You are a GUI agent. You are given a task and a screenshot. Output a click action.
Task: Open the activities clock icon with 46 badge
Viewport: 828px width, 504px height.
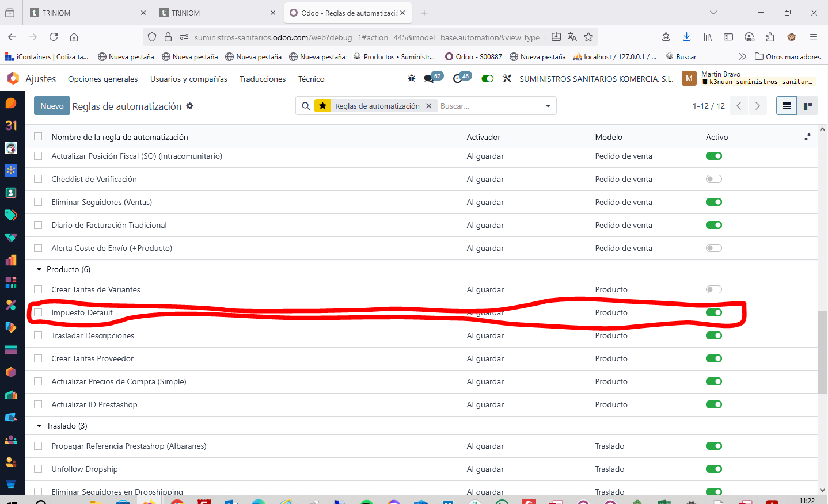tap(458, 79)
